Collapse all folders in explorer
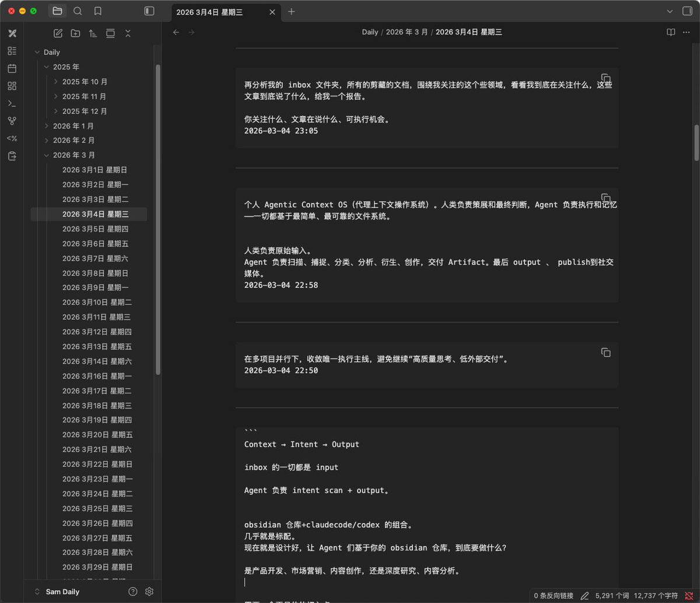This screenshot has width=700, height=603. [128, 33]
